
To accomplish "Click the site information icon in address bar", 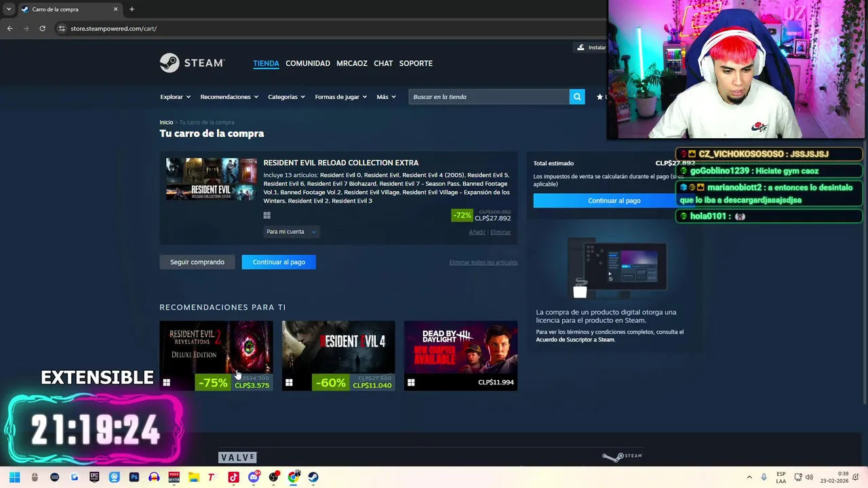I will pyautogui.click(x=62, y=28).
